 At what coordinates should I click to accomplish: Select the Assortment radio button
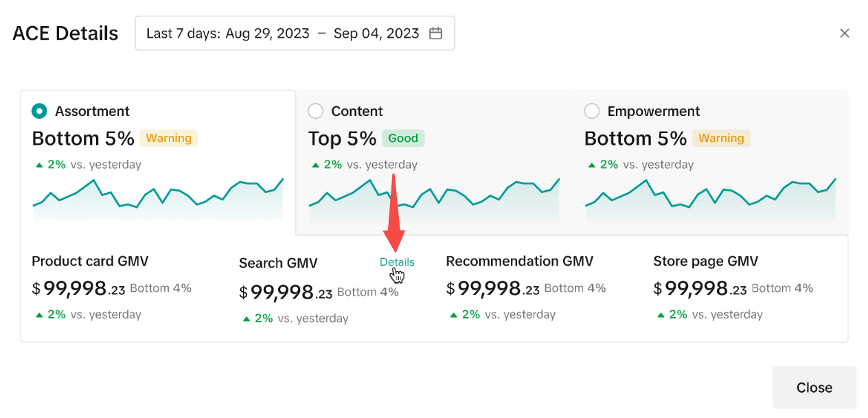coord(40,111)
